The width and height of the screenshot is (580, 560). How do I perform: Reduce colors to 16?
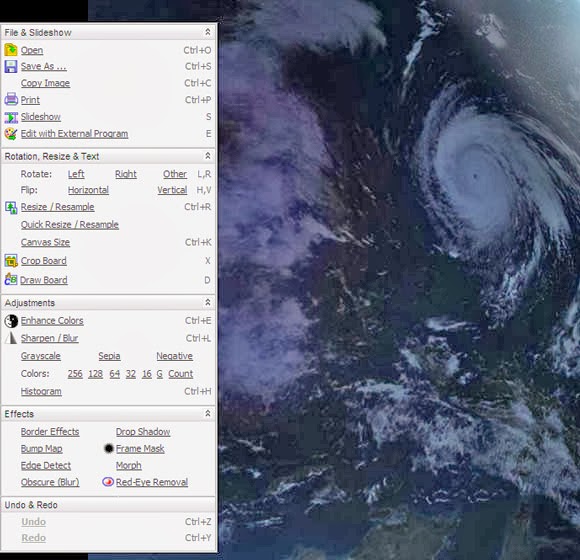coord(147,374)
